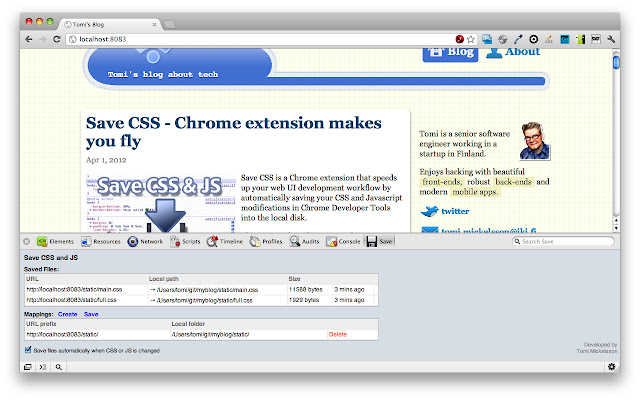Image resolution: width=640 pixels, height=400 pixels.
Task: Click the Tomi's blog about tech header
Action: [x=163, y=74]
